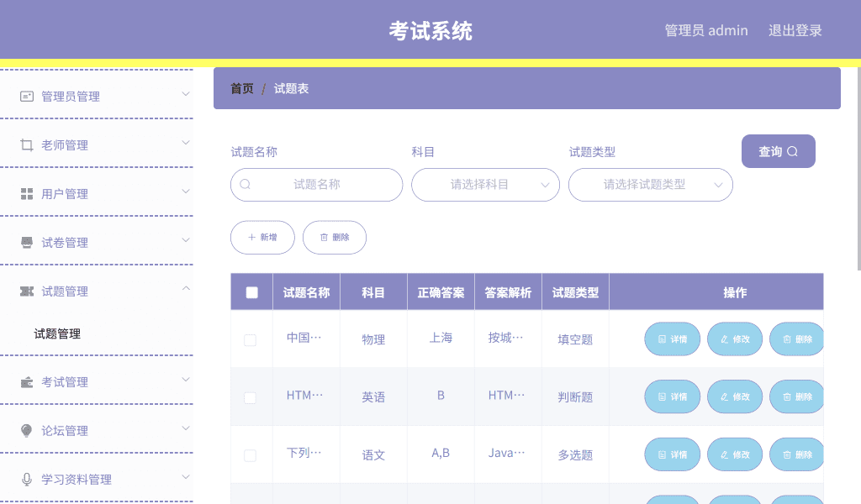
Task: Click the magnifier icon inside 试题名称 search box
Action: point(245,184)
